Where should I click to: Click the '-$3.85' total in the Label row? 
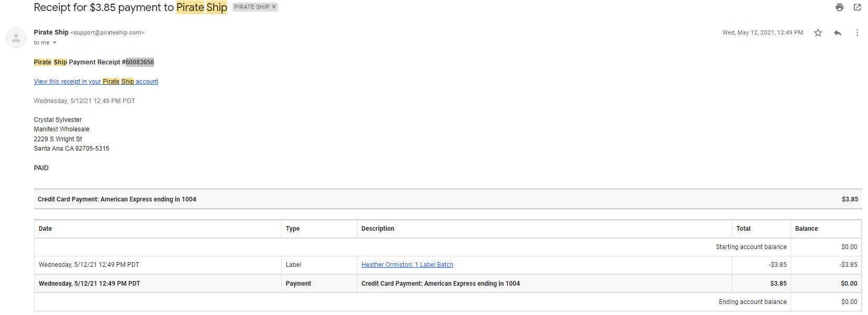777,265
